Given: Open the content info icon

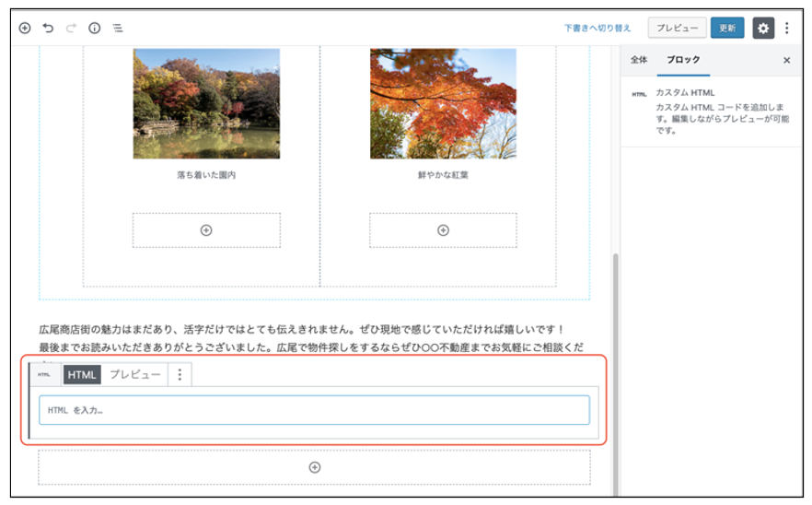Looking at the screenshot, I should pyautogui.click(x=94, y=28).
